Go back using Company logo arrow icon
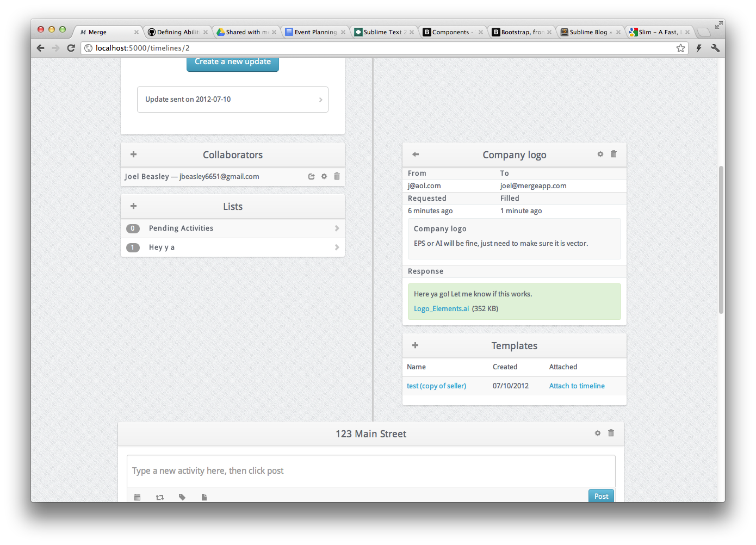Image resolution: width=756 pixels, height=545 pixels. 416,154
